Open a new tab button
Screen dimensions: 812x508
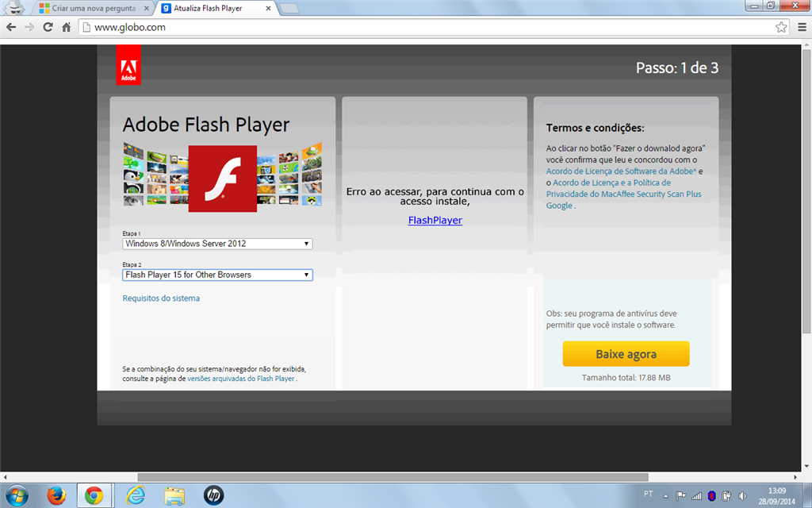289,8
